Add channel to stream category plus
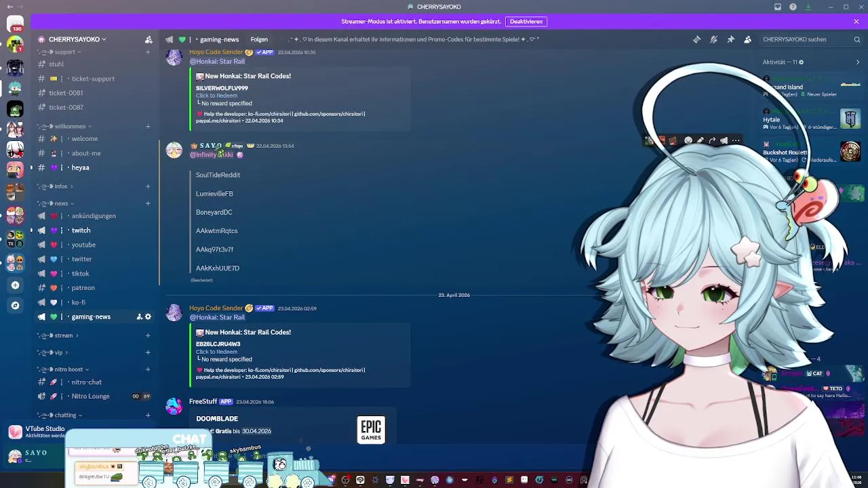The width and height of the screenshot is (868, 488). pos(148,335)
